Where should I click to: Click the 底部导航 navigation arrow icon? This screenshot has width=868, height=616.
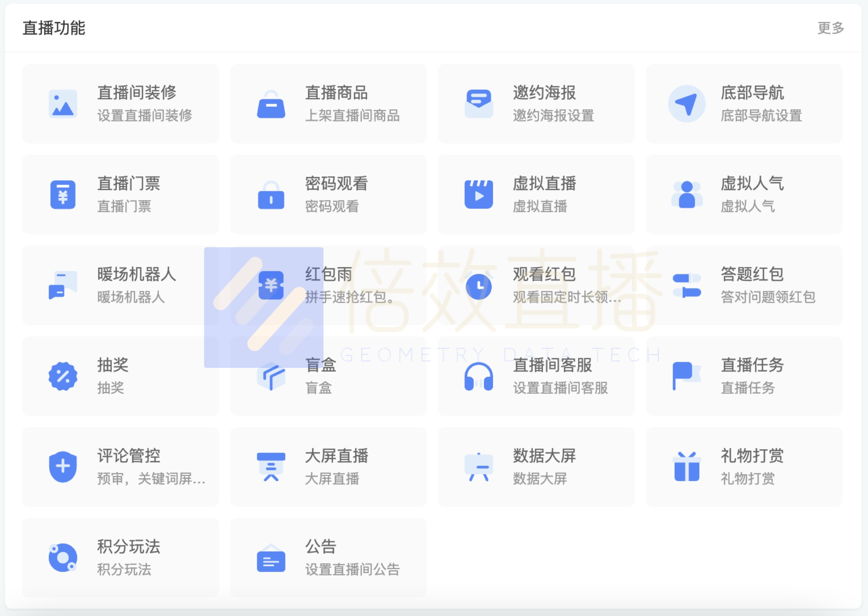click(x=687, y=104)
